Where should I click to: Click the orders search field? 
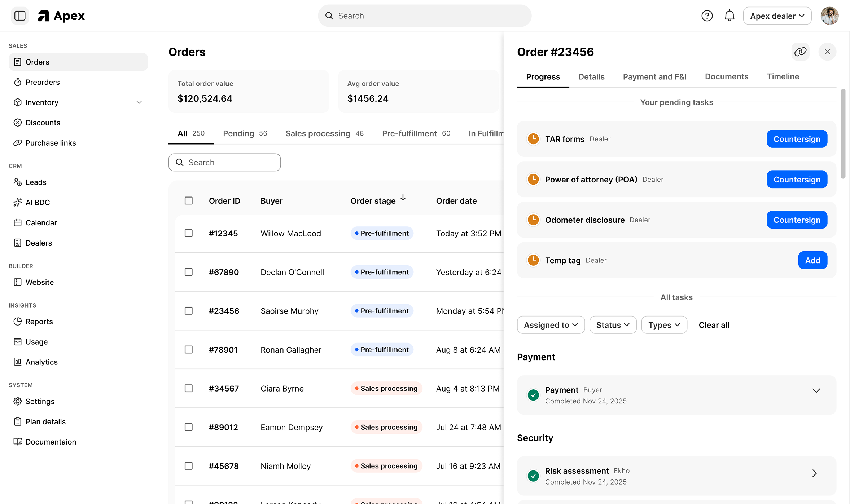point(224,162)
